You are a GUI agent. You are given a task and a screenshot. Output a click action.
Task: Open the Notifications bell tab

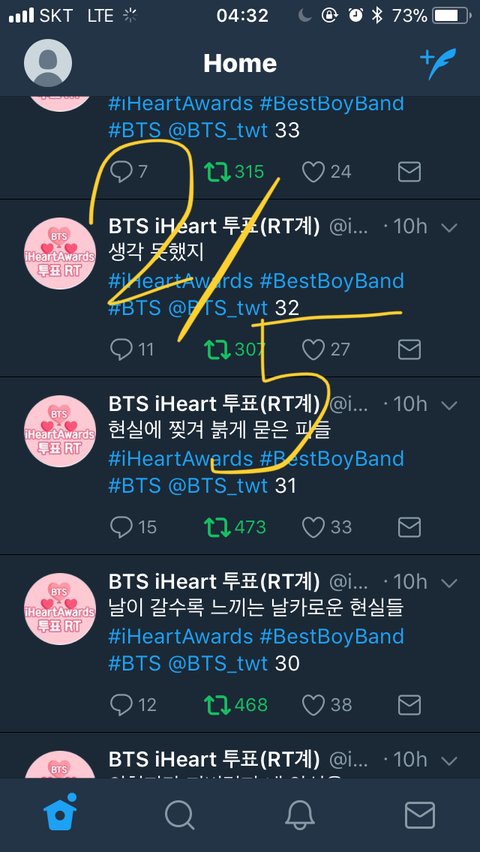click(300, 816)
